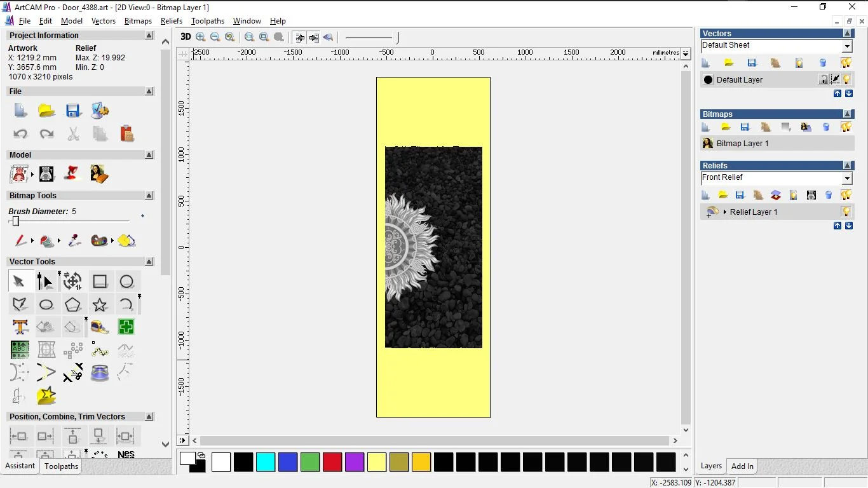This screenshot has height=488, width=868.
Task: Open the Add In tab
Action: click(742, 466)
